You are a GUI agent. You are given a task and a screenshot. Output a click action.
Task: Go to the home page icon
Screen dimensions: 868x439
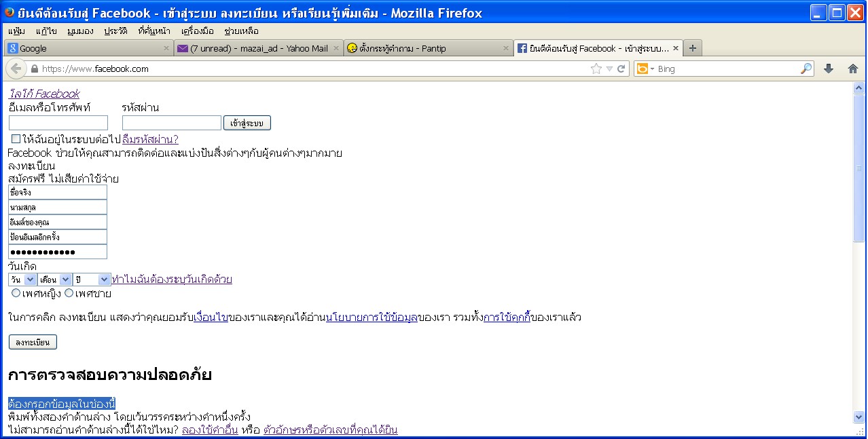[x=853, y=69]
